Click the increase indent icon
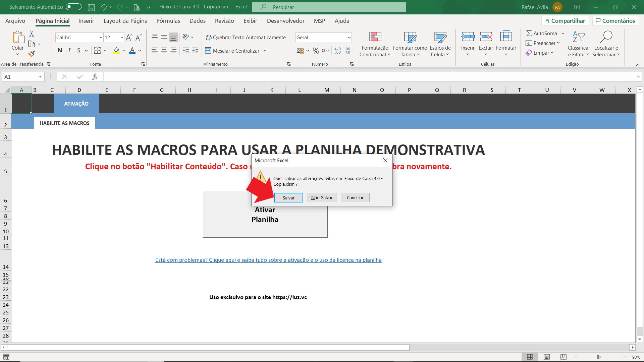Screen dimensions: 644x362 coord(195,51)
